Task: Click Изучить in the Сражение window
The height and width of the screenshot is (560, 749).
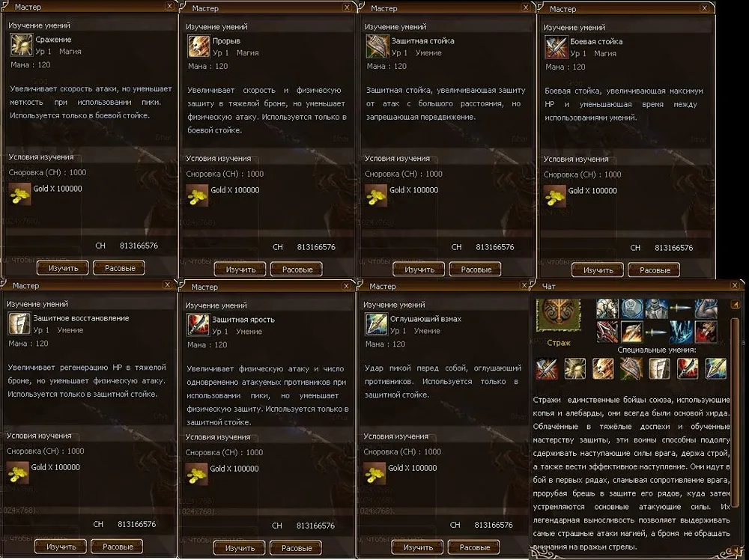Action: click(x=63, y=268)
